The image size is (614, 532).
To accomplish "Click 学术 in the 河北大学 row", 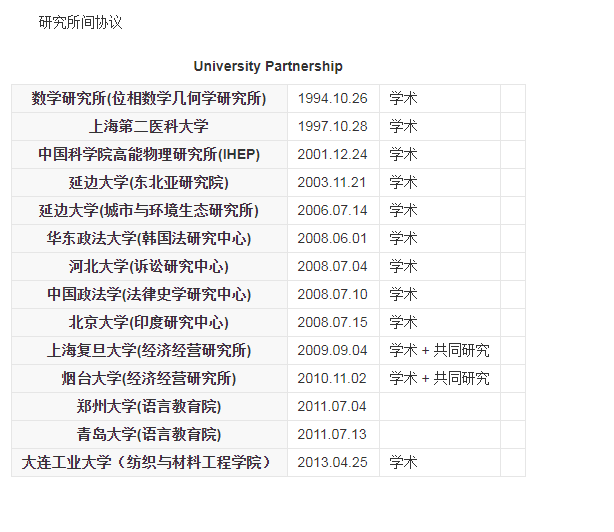I will pos(403,267).
